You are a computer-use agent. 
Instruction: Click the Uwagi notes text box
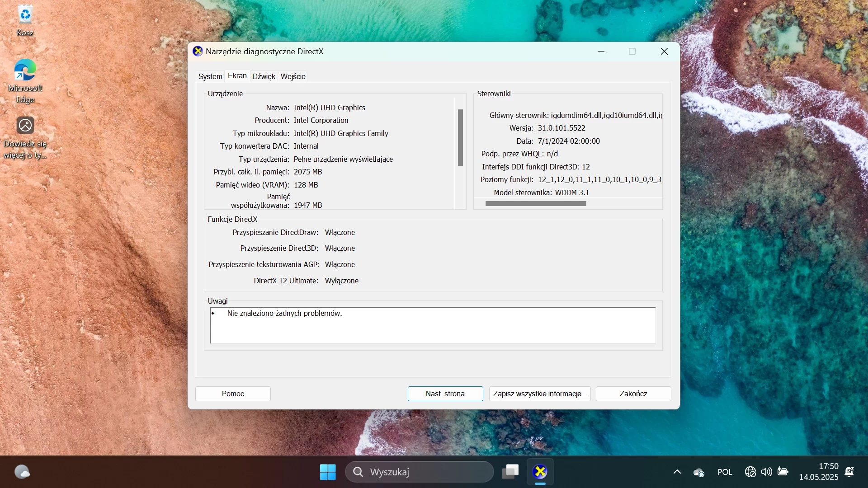tap(433, 326)
